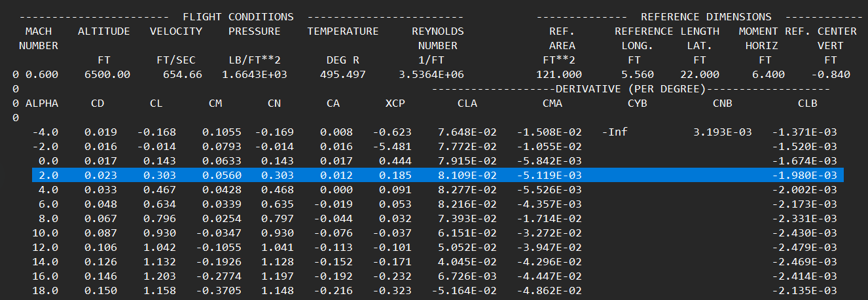Click lateral reference length 22.000
Image resolution: width=868 pixels, height=300 pixels.
click(700, 75)
